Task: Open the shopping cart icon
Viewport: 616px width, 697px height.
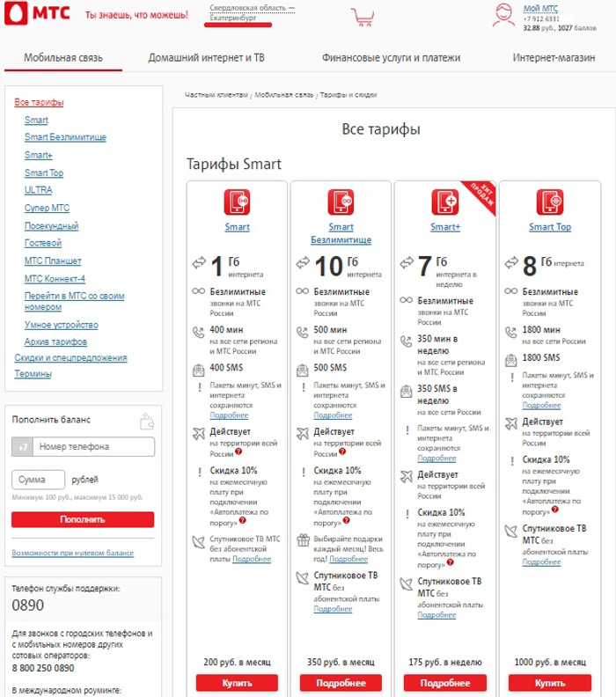Action: pos(362,17)
